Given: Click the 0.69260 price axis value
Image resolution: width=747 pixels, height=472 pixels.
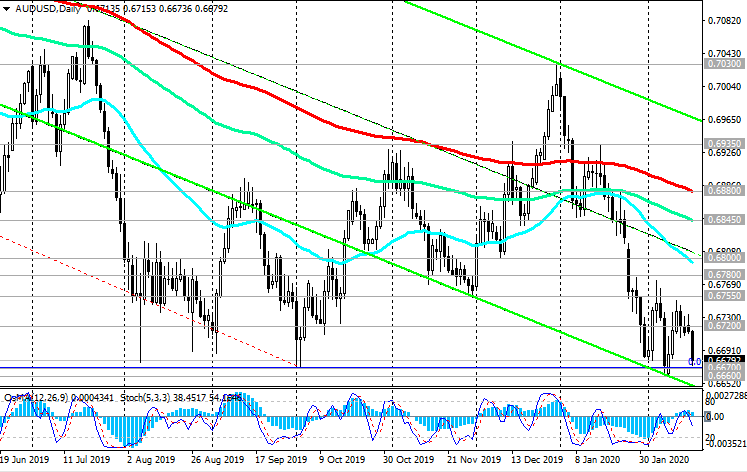Looking at the screenshot, I should (725, 152).
